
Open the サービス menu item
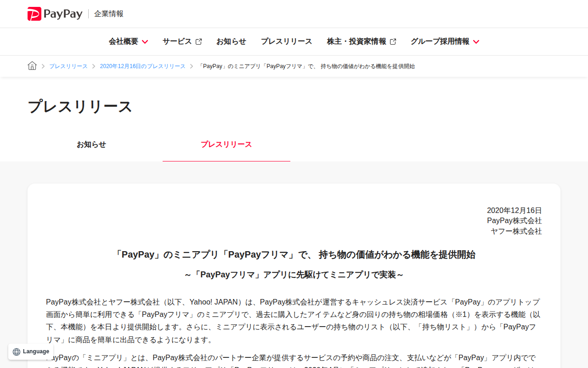click(182, 41)
